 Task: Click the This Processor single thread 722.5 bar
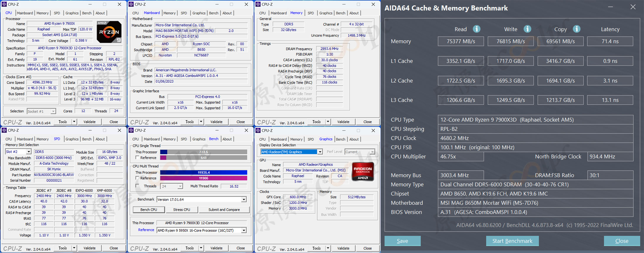(203, 152)
